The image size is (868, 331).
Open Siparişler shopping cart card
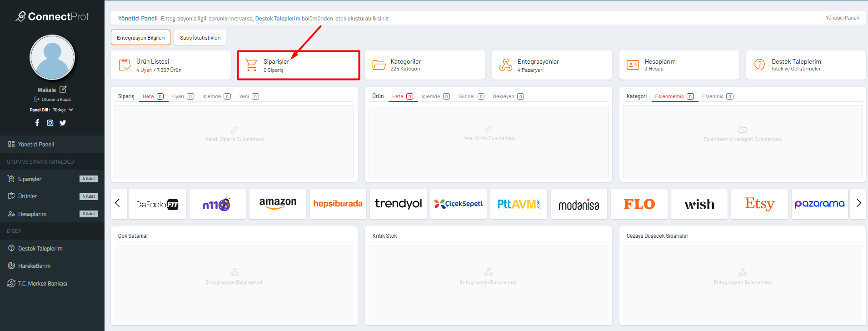pyautogui.click(x=298, y=65)
